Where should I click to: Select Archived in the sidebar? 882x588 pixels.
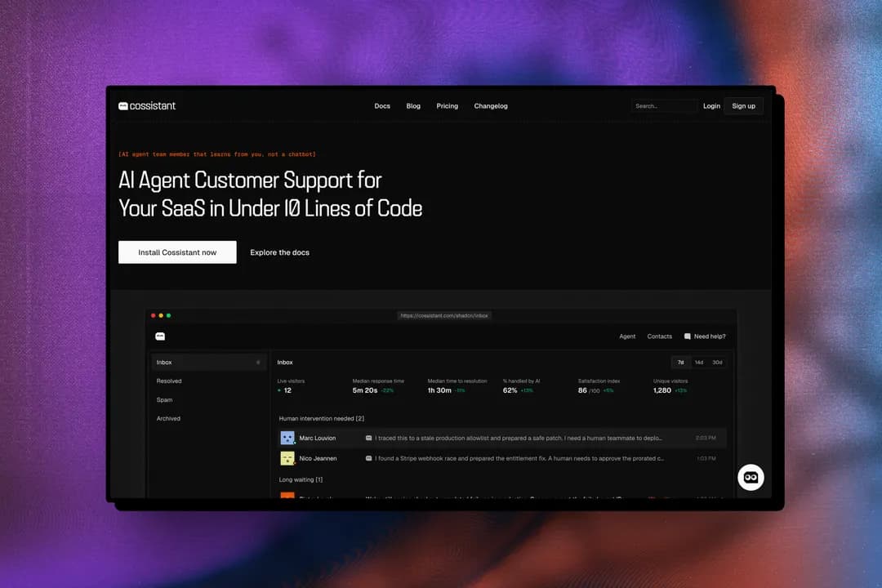[x=168, y=419]
